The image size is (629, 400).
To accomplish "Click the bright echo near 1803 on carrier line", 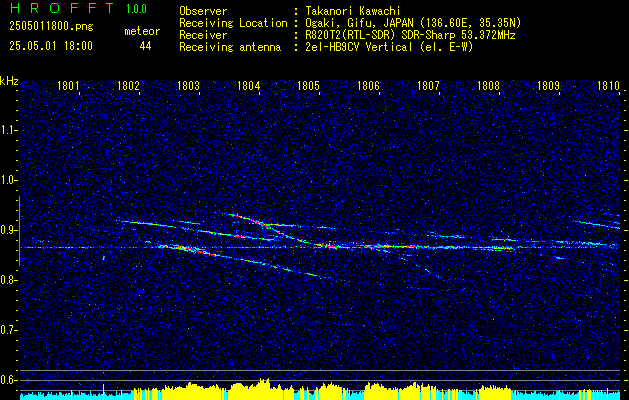I will [x=187, y=249].
